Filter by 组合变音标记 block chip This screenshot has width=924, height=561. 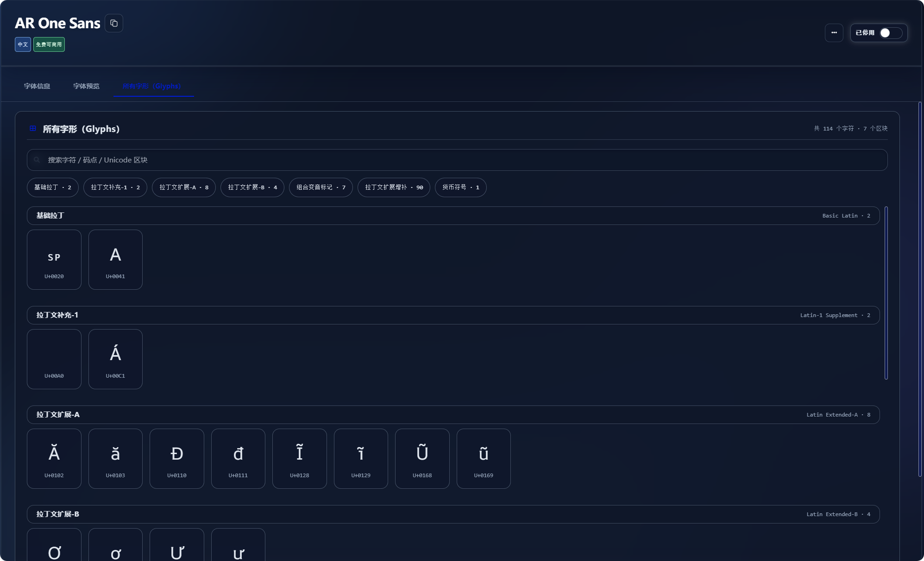pos(321,187)
